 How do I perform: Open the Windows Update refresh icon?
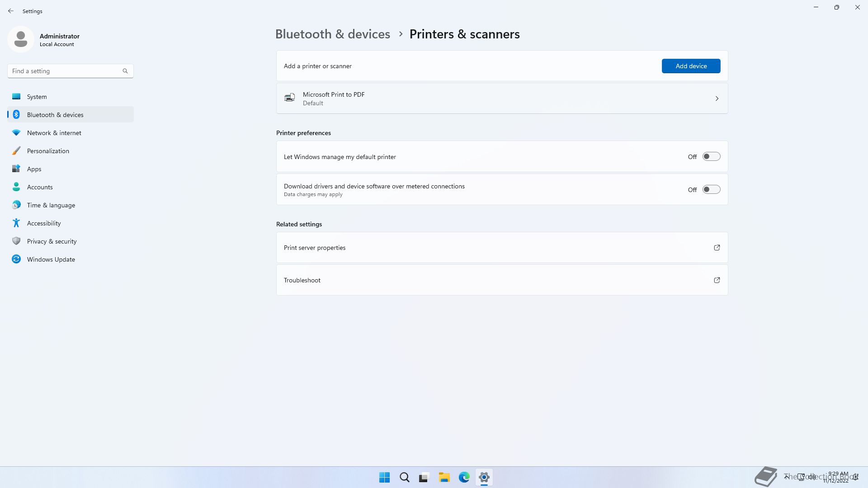coord(16,259)
